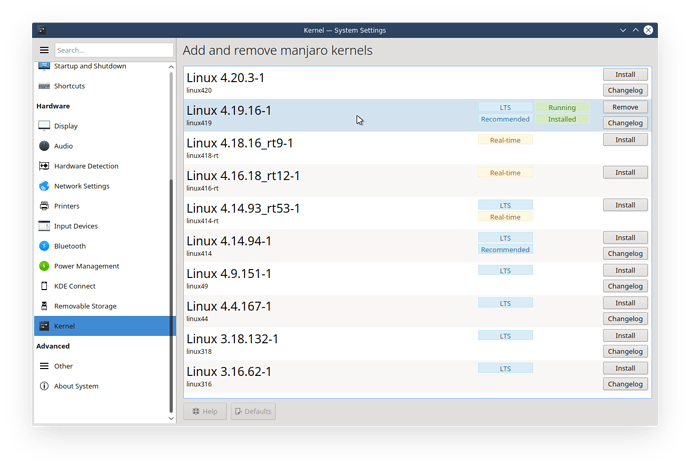Click the Network Settings globe icon
The height and width of the screenshot is (467, 690).
(44, 186)
